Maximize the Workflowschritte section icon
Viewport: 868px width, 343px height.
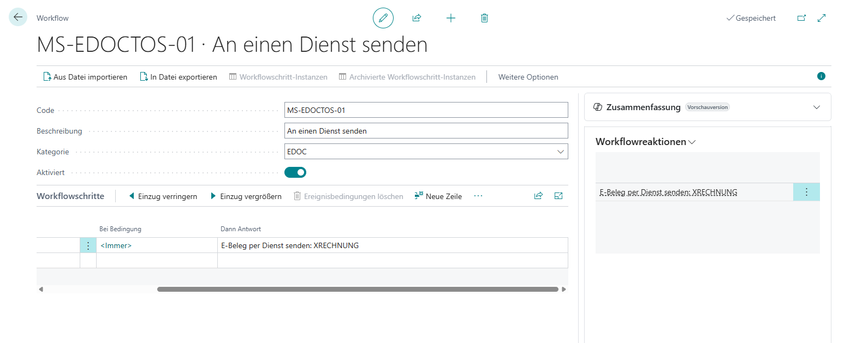click(558, 196)
